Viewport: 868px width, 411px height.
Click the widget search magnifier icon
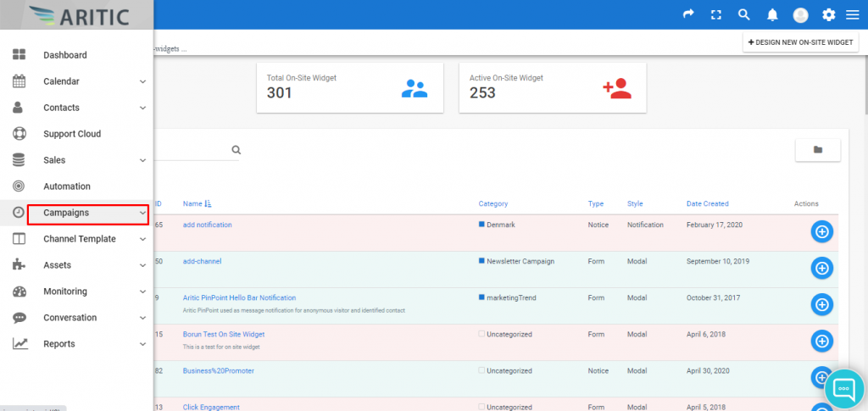click(236, 150)
